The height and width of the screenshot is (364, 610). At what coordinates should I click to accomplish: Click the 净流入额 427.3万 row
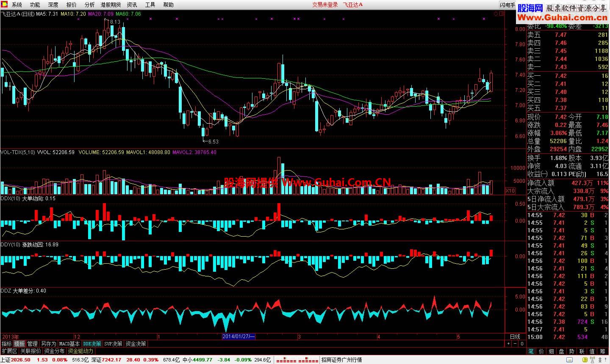[x=568, y=183]
